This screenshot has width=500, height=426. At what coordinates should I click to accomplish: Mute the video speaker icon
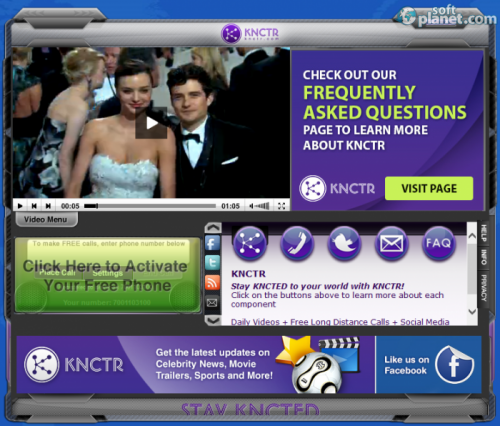click(252, 206)
